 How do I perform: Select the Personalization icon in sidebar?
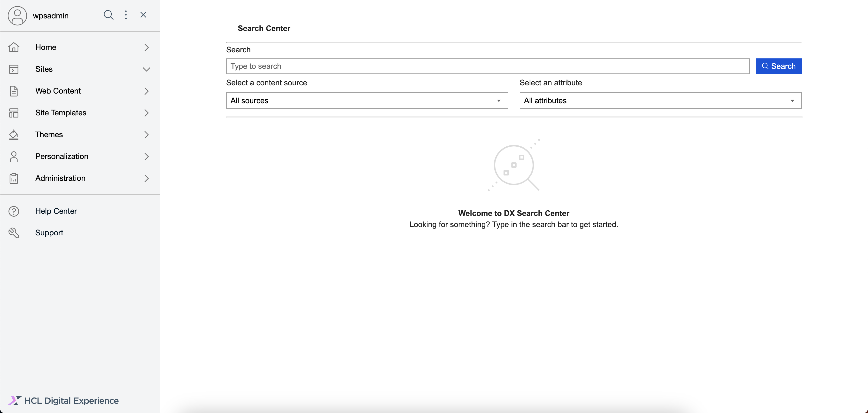pos(14,156)
